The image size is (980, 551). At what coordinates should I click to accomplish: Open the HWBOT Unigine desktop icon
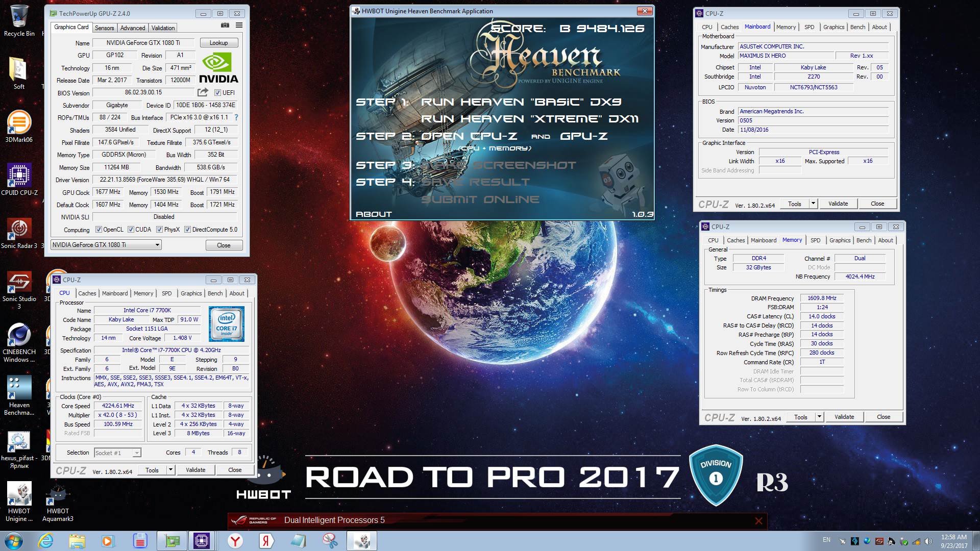click(19, 502)
